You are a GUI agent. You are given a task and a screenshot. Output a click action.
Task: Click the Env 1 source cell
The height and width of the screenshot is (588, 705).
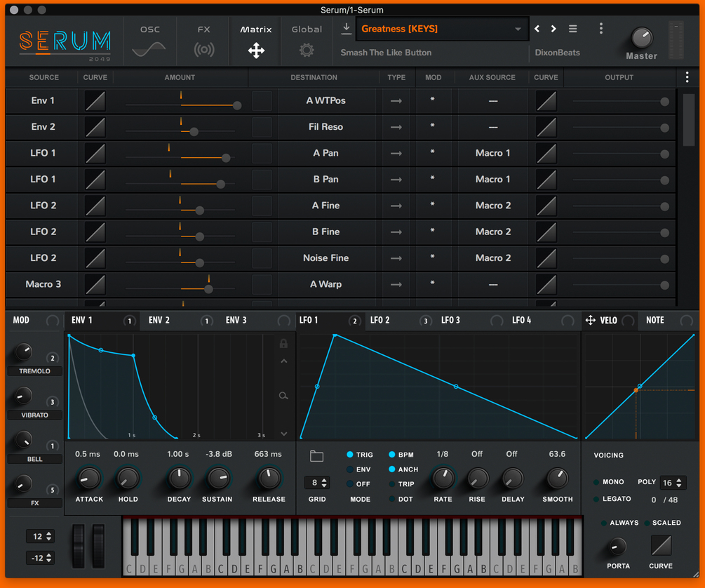click(43, 101)
